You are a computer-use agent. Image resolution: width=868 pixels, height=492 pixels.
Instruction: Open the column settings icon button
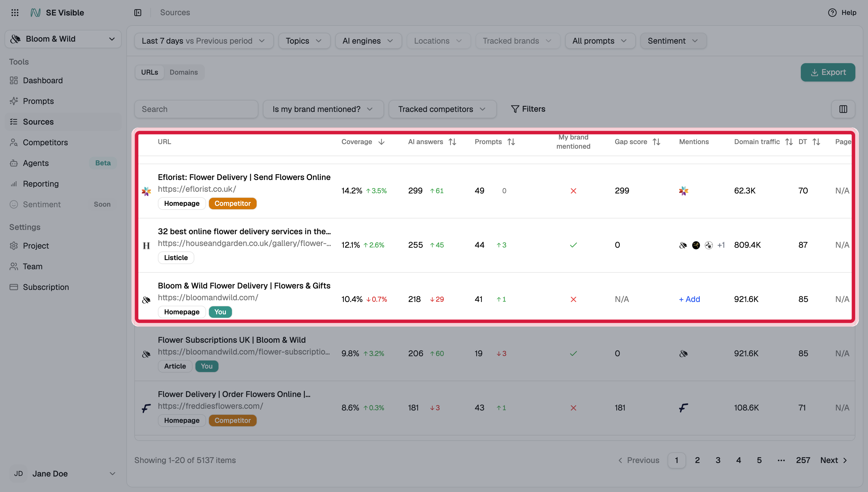point(843,109)
